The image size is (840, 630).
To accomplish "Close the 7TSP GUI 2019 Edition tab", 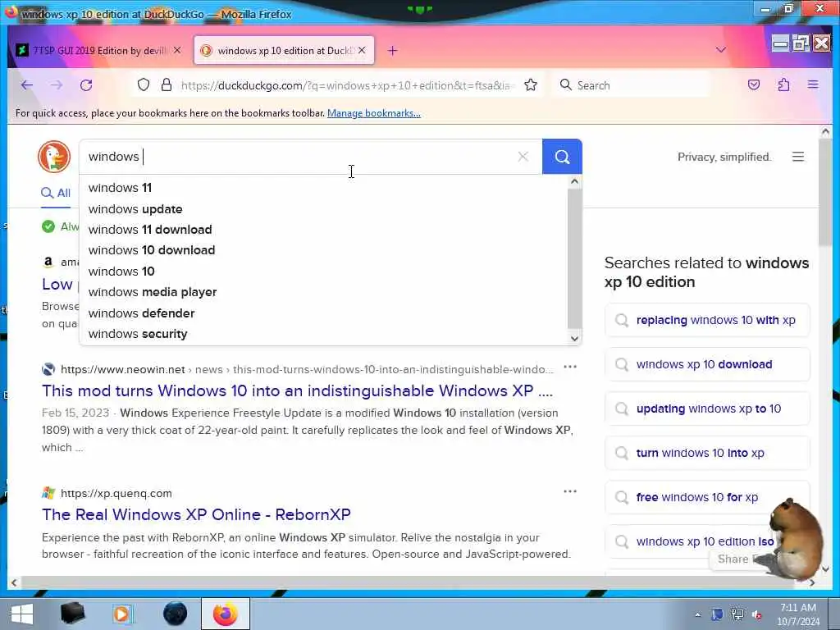I will [x=177, y=50].
